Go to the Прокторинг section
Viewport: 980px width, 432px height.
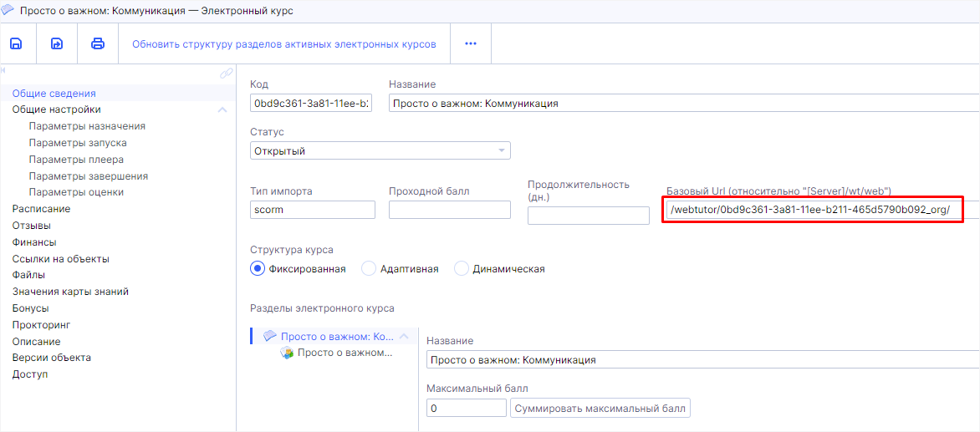(42, 324)
